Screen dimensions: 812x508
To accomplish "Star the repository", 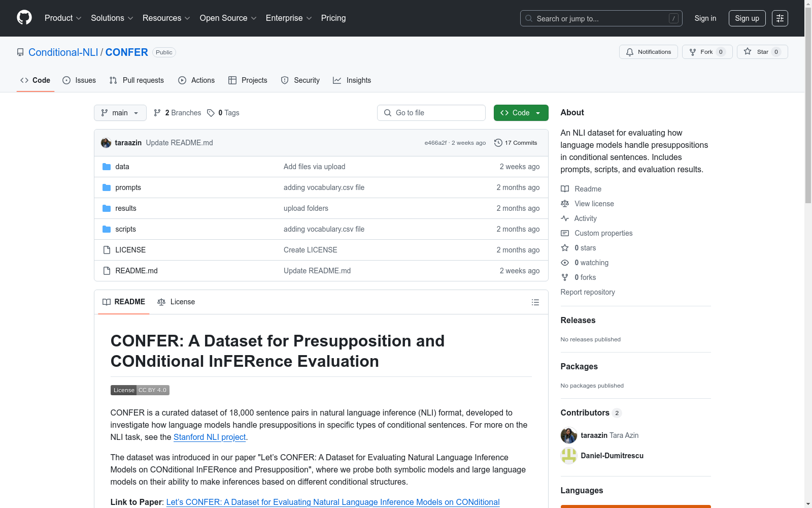I will (x=762, y=52).
